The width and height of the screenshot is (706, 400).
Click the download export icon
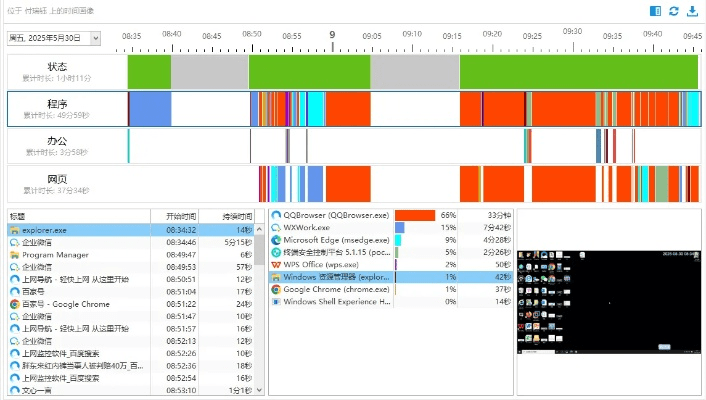tap(692, 11)
